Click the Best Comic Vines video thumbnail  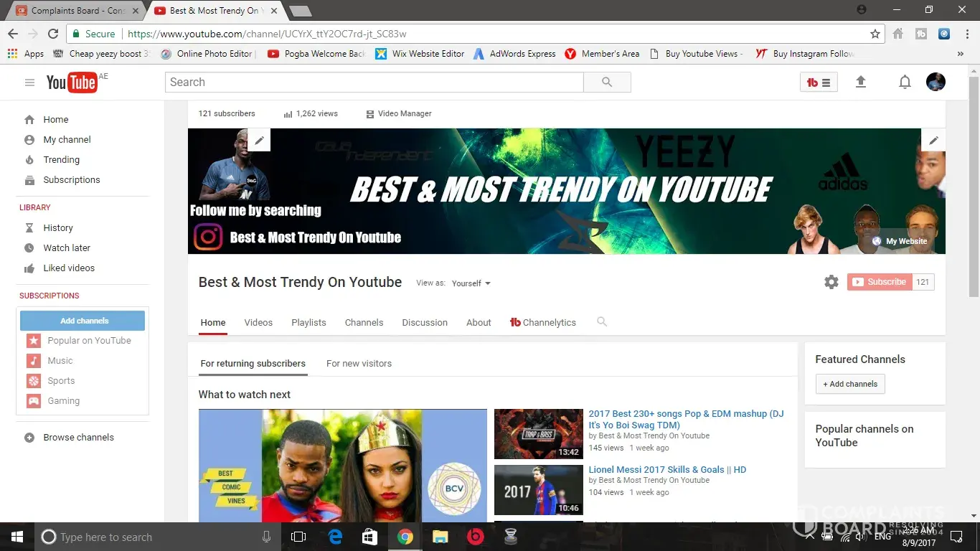[342, 466]
